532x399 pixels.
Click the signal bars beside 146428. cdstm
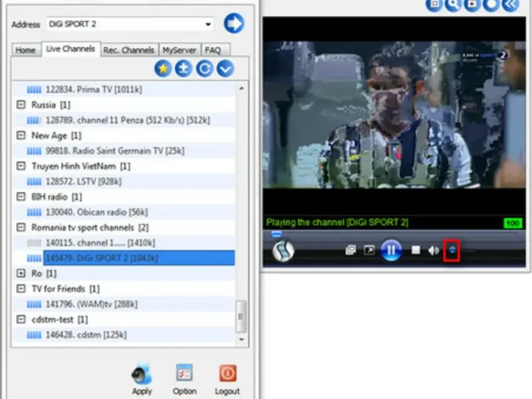tap(34, 335)
